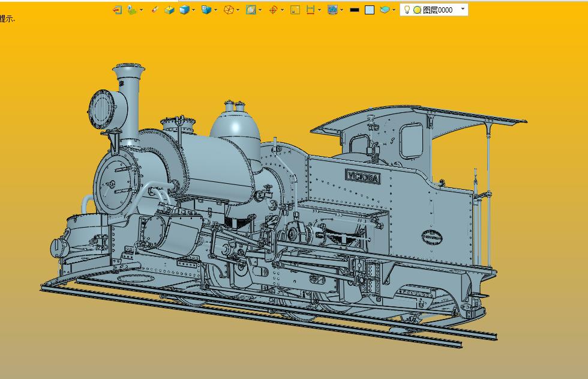The width and height of the screenshot is (588, 379).
Task: Click the yellow-topped box icon
Action: click(169, 10)
